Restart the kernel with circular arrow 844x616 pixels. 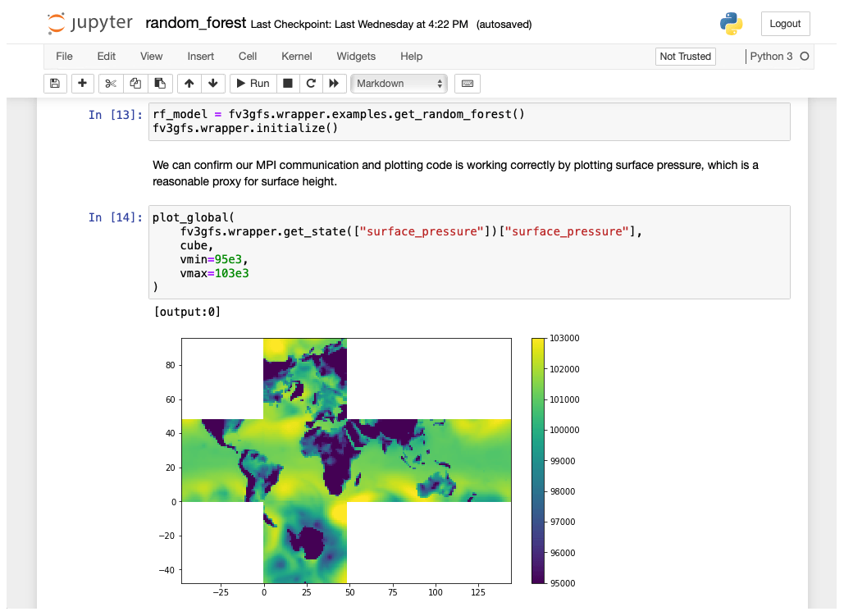311,83
